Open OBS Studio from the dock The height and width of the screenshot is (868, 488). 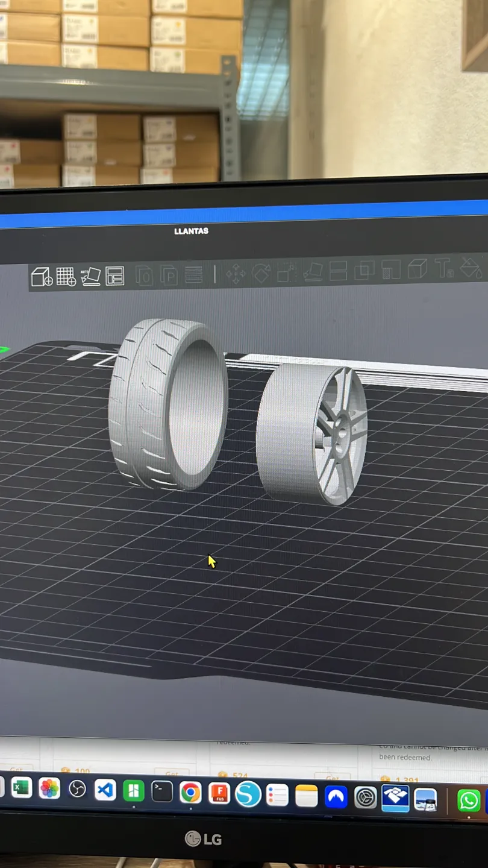(77, 789)
